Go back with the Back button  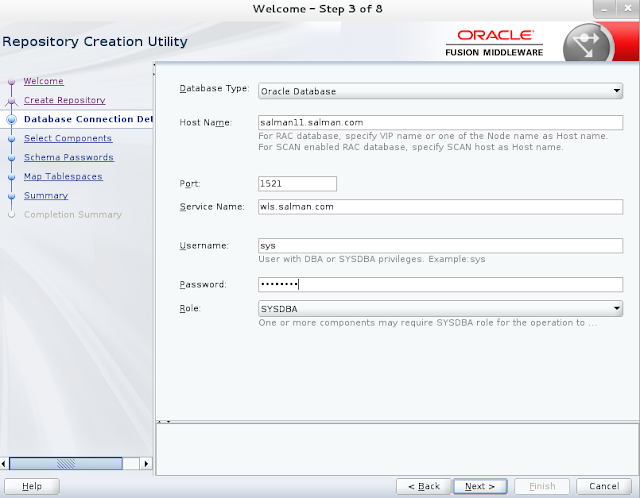pyautogui.click(x=423, y=486)
